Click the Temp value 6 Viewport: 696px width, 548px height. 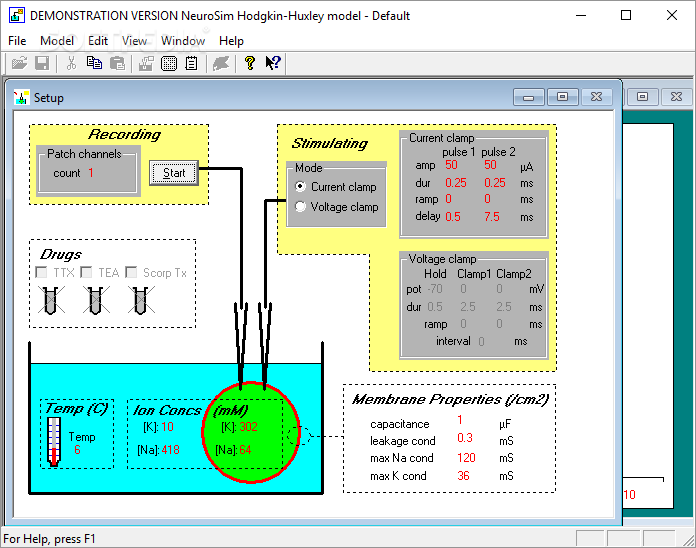tap(77, 450)
